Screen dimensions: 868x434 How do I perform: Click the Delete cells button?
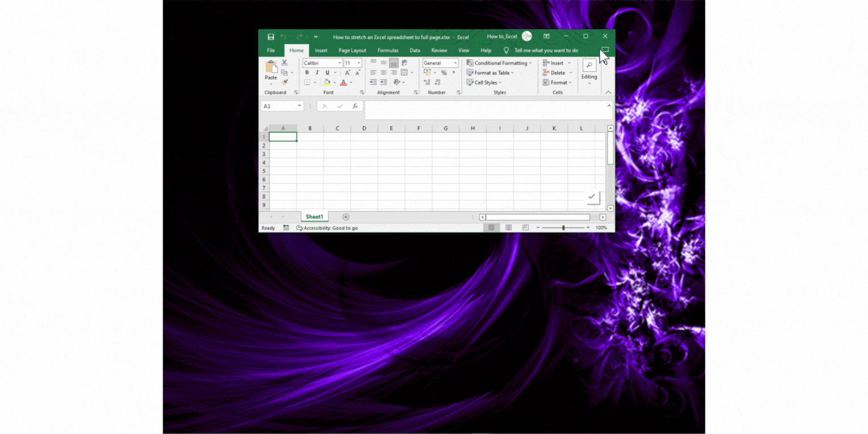coord(557,73)
